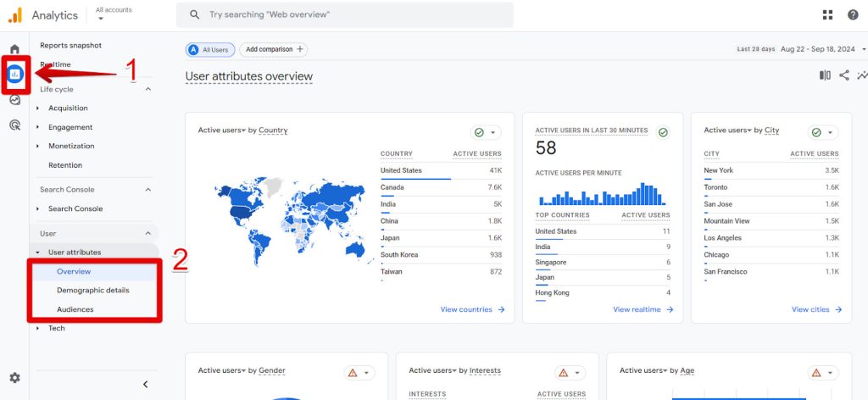Open the Retention report
Viewport: 868px width, 400px height.
[65, 165]
